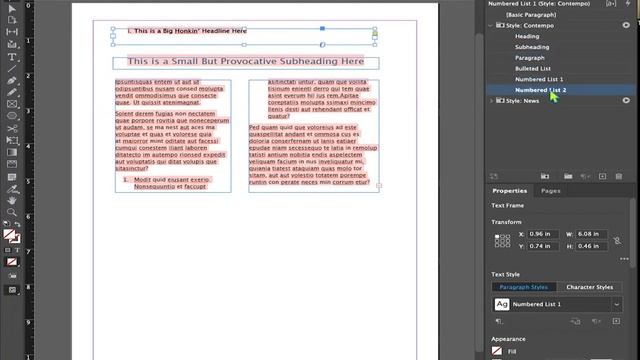Open Transform more options ellipsis
Image resolution: width=640 pixels, height=360 pixels.
coord(624,259)
